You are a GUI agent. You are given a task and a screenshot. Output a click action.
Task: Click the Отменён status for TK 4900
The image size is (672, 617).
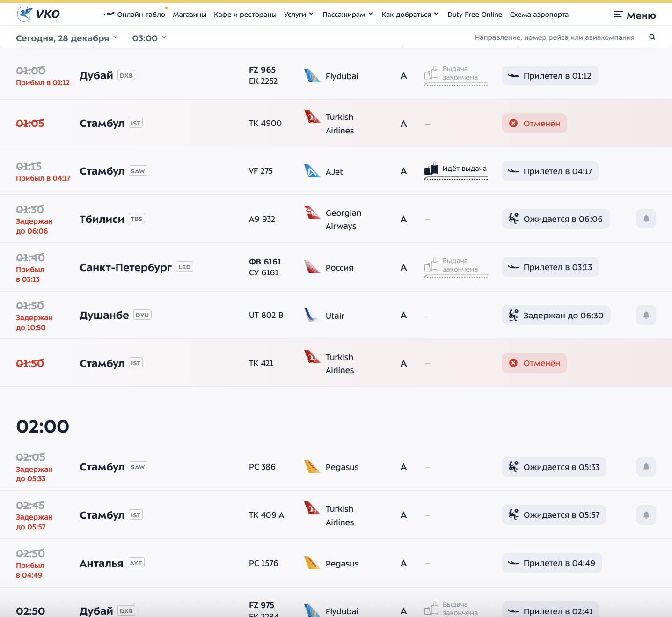coord(534,124)
